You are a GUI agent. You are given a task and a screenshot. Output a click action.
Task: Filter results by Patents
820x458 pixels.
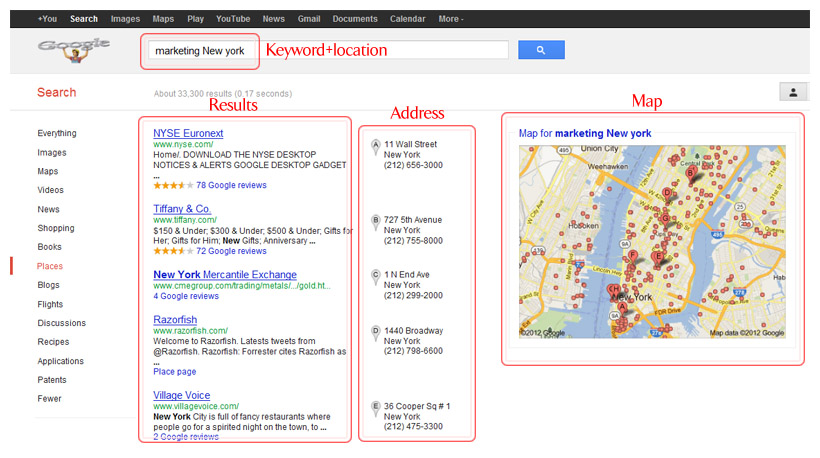click(x=52, y=380)
